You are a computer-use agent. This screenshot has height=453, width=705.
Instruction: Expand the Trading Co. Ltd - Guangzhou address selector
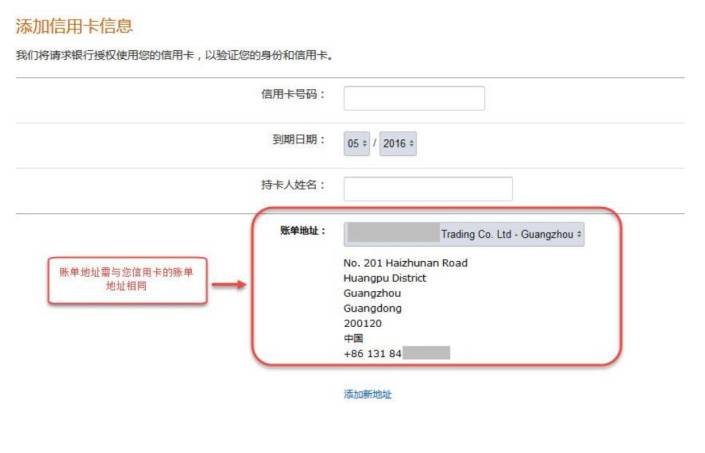(x=464, y=234)
